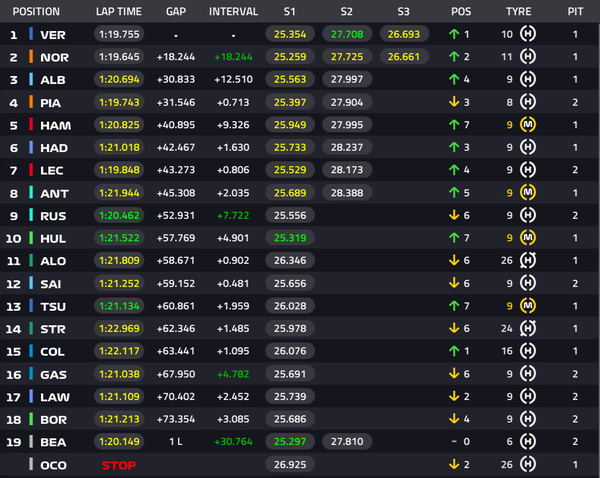Click Tsunoda's medium tyre icon
This screenshot has width=600, height=478.
(x=528, y=305)
